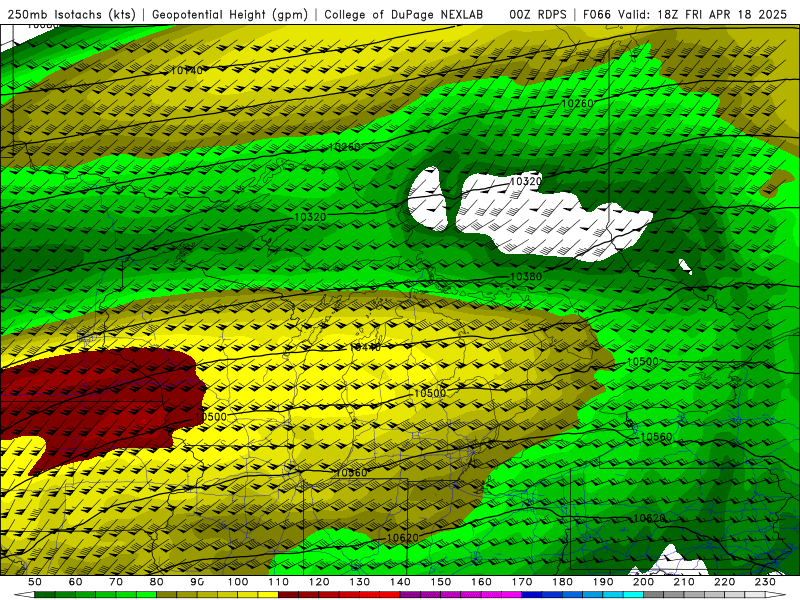
Task: Click the '230' legend value
Action: (765, 582)
